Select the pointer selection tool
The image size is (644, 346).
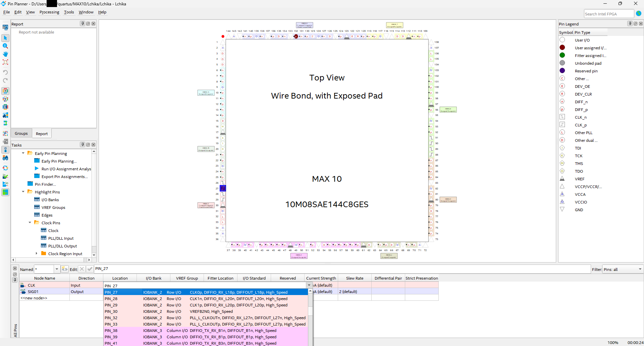point(5,38)
